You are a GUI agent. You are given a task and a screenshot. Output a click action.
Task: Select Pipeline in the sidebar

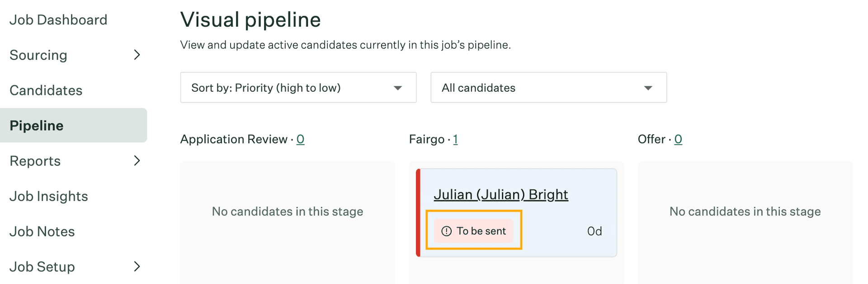tap(37, 126)
